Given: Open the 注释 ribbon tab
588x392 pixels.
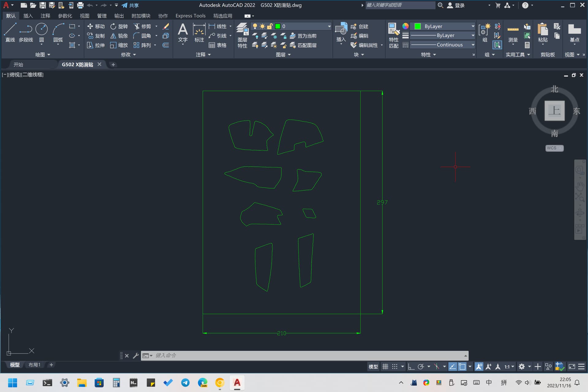Looking at the screenshot, I should [45, 16].
